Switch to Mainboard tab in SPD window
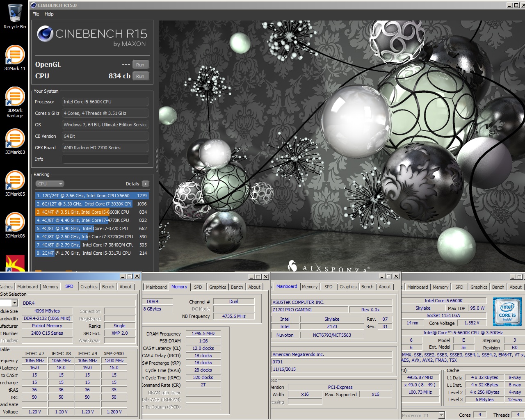This screenshot has height=420, width=525. tap(27, 287)
